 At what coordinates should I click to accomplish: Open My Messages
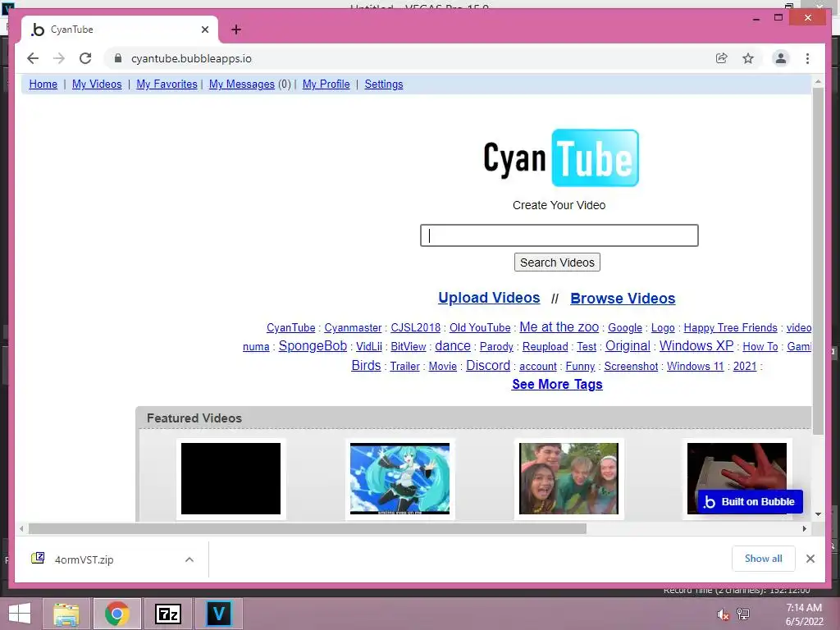242,84
